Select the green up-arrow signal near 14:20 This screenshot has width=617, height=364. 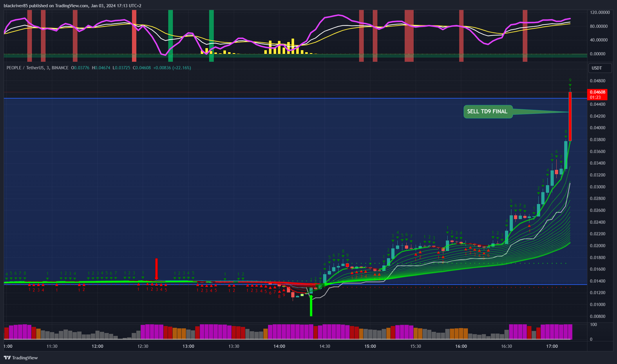pyautogui.click(x=311, y=305)
